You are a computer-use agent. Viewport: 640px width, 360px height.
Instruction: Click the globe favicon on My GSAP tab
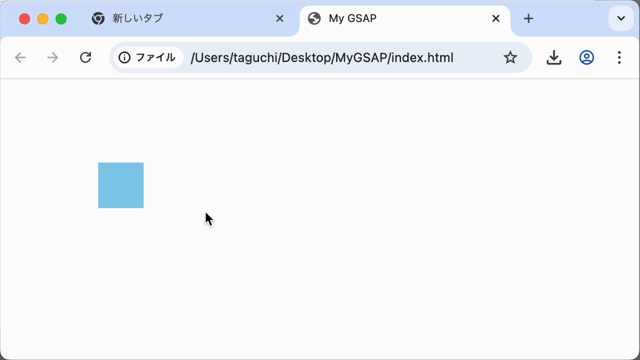tap(314, 18)
